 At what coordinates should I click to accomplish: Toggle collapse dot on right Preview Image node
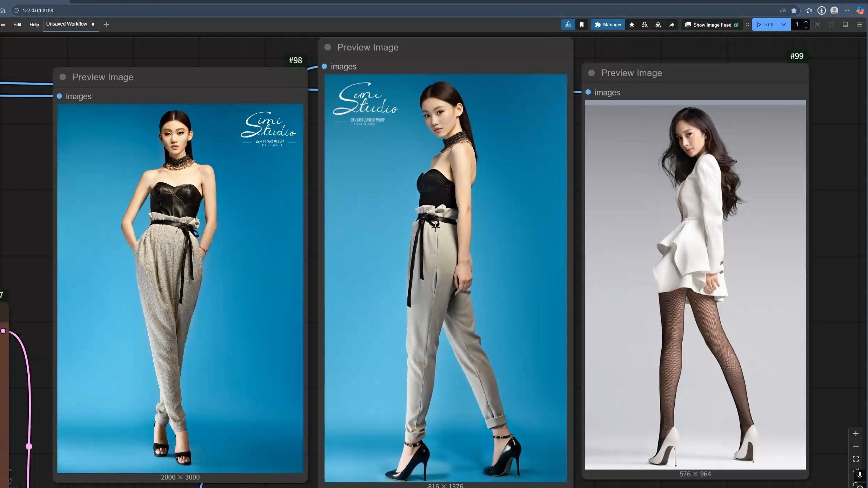click(x=592, y=73)
